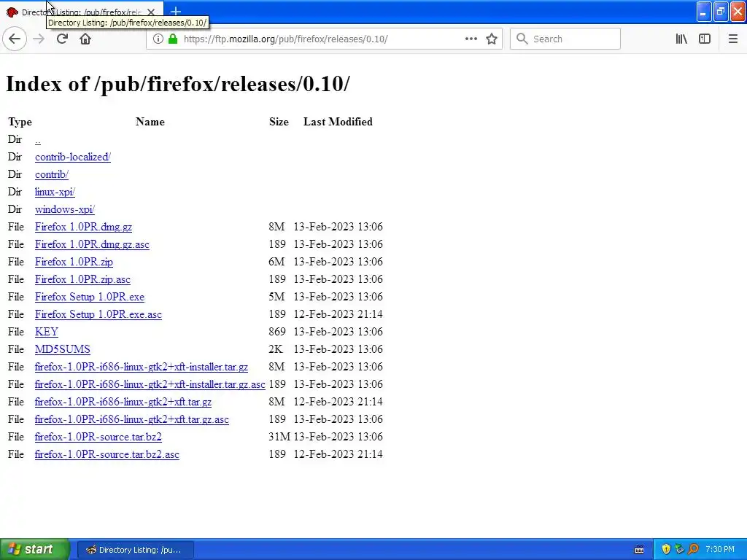Click into the Search box
747x560 pixels.
tap(565, 39)
